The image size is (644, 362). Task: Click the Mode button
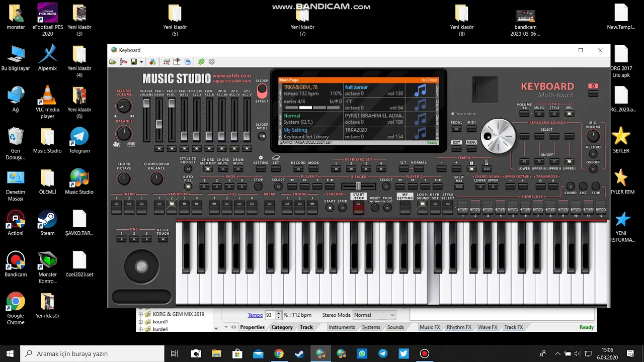tap(313, 169)
